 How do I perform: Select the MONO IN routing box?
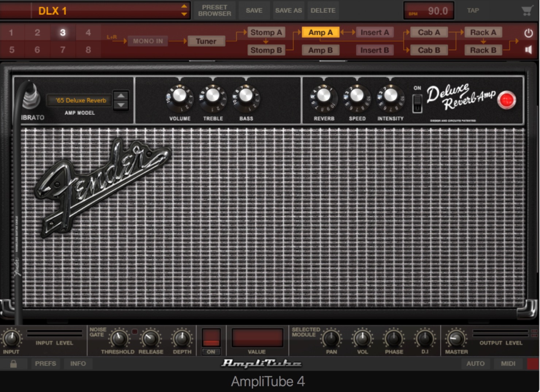point(148,41)
